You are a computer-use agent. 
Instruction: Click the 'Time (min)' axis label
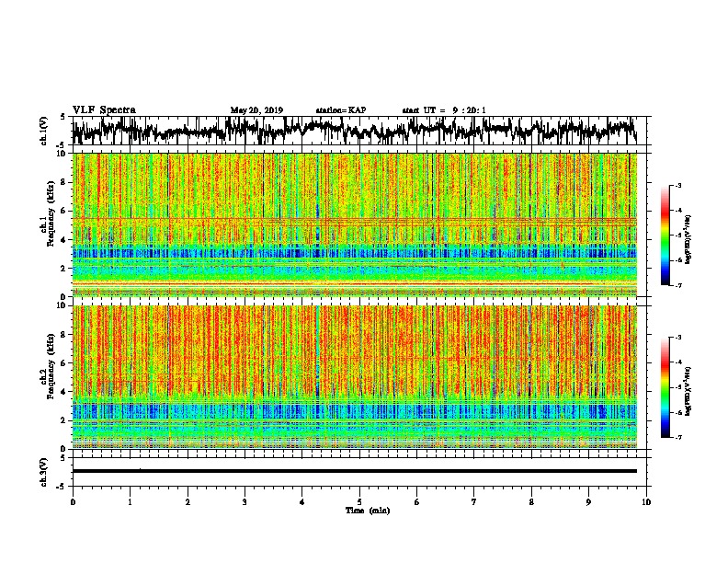pos(368,511)
